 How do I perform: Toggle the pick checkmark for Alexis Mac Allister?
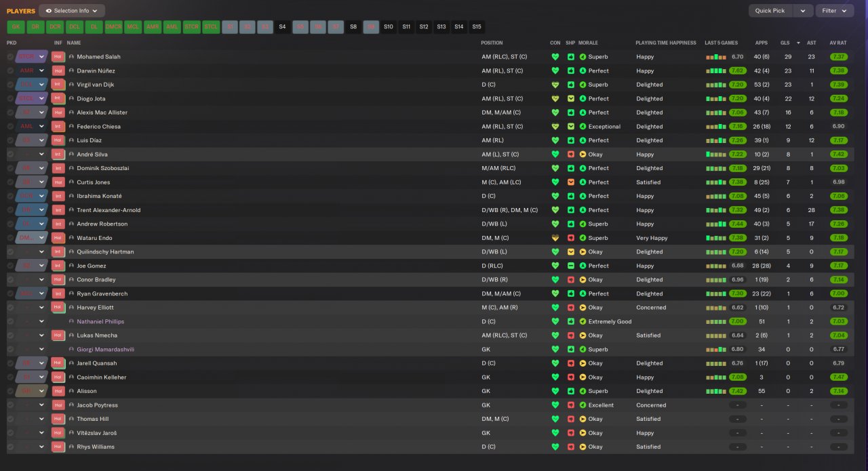click(x=10, y=112)
